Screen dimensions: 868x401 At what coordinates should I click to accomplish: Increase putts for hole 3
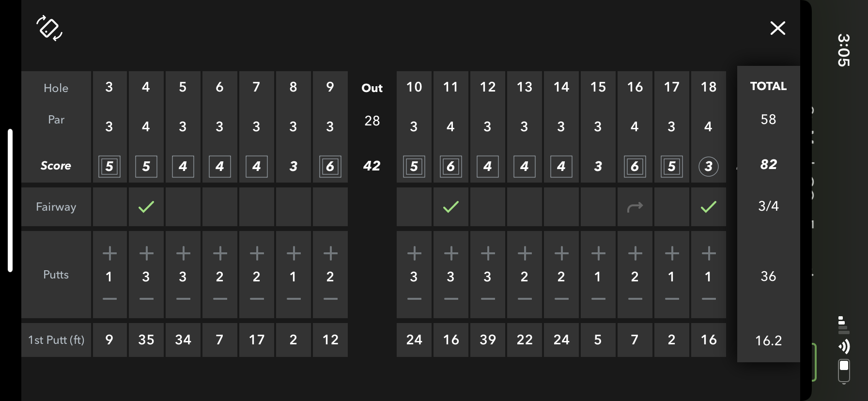click(x=109, y=253)
